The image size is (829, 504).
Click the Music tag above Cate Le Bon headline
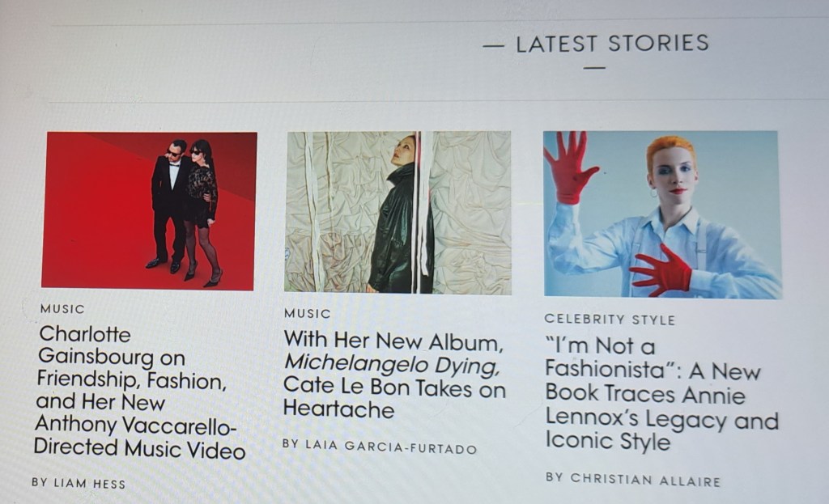click(307, 313)
